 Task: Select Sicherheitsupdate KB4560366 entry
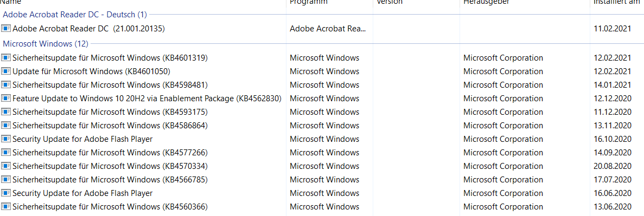click(110, 207)
